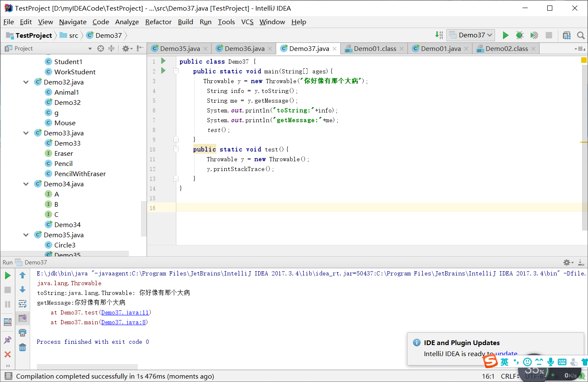Follow Demo37.java:8 stack trace link
This screenshot has height=382, width=588.
point(123,322)
